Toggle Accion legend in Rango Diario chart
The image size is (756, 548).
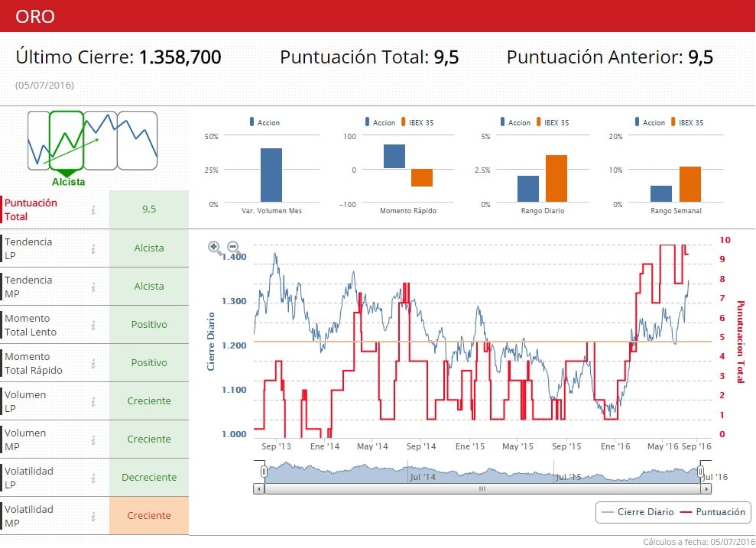tap(515, 122)
